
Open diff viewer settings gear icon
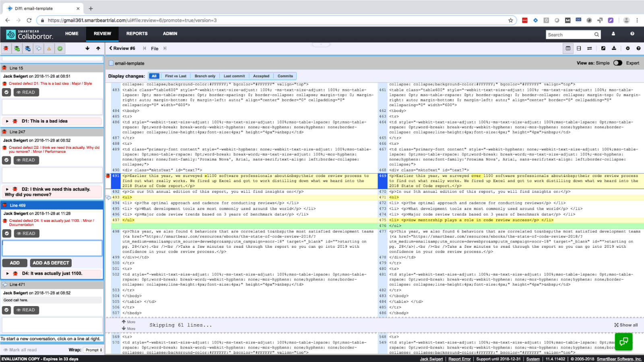[x=627, y=48]
